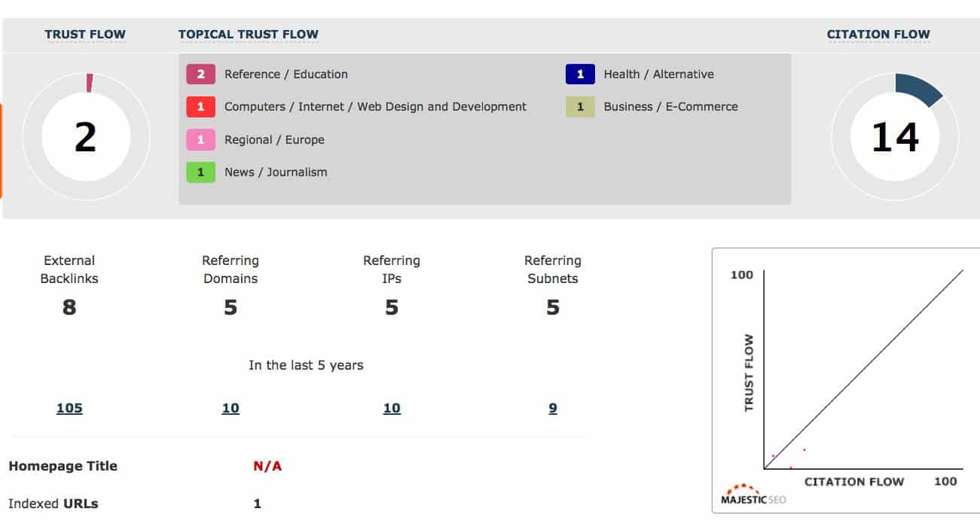The height and width of the screenshot is (524, 980).
Task: Open the 105 external backlinks link
Action: pyautogui.click(x=69, y=408)
